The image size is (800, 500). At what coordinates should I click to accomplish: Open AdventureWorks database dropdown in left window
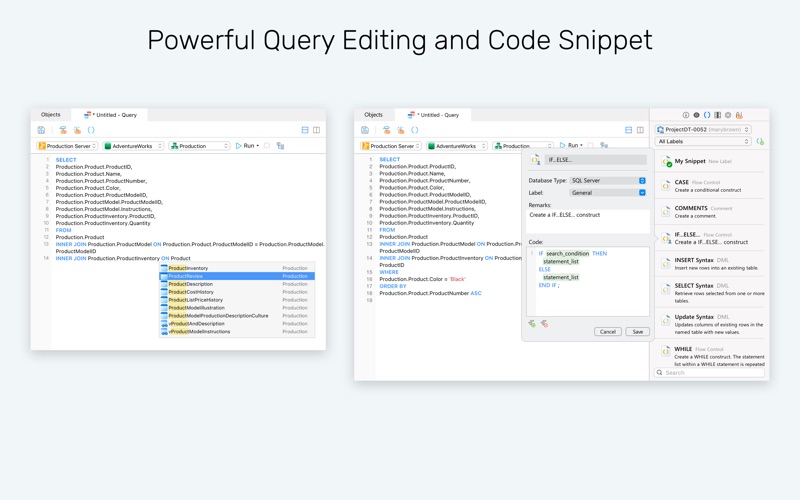[x=133, y=146]
